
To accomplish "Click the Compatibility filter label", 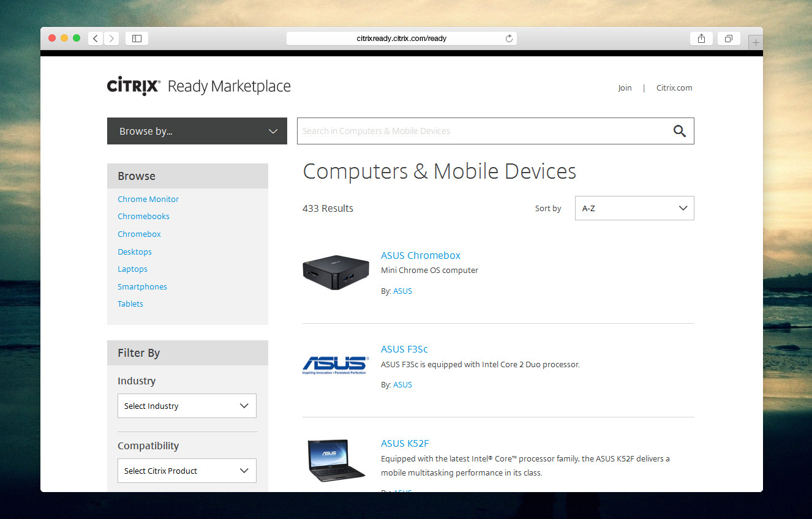I will pyautogui.click(x=148, y=446).
